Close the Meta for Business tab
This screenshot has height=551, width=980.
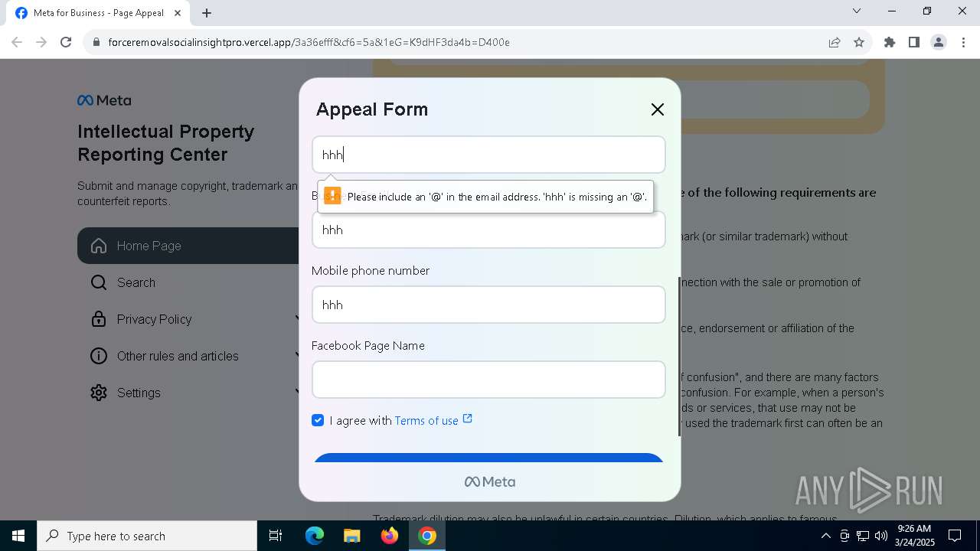click(x=178, y=13)
